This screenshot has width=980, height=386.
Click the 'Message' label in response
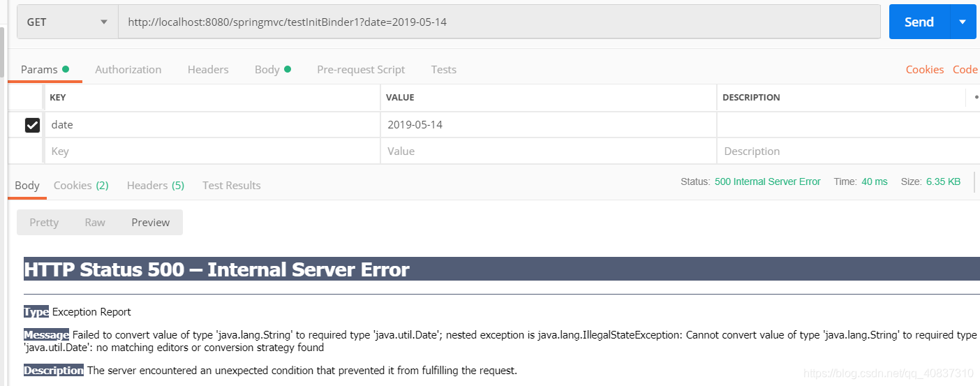pyautogui.click(x=46, y=335)
